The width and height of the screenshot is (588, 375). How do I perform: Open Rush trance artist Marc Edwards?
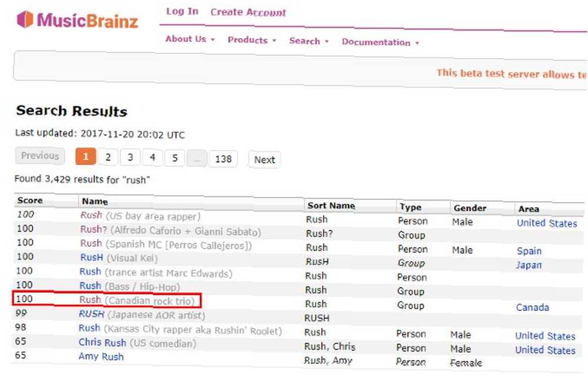(91, 272)
